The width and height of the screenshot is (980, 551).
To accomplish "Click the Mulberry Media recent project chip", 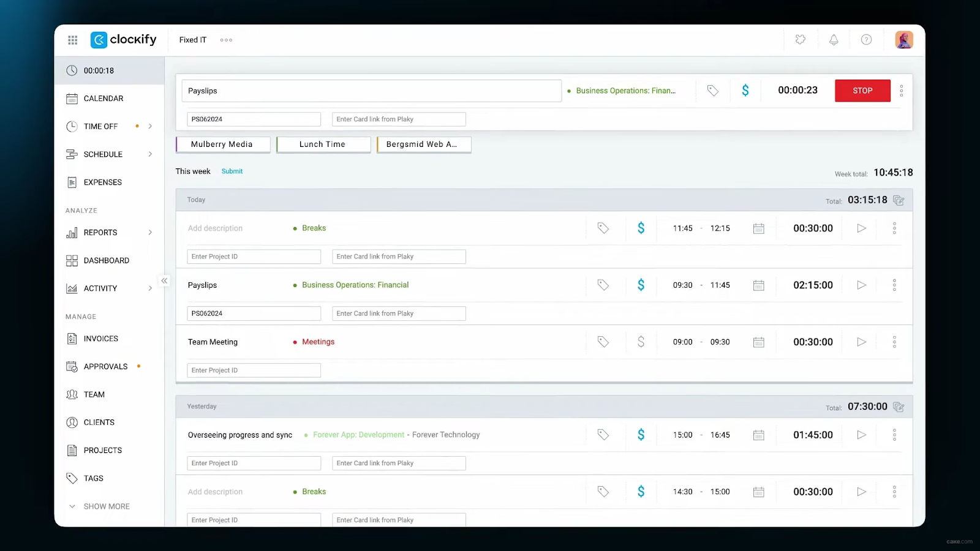I will click(x=222, y=144).
